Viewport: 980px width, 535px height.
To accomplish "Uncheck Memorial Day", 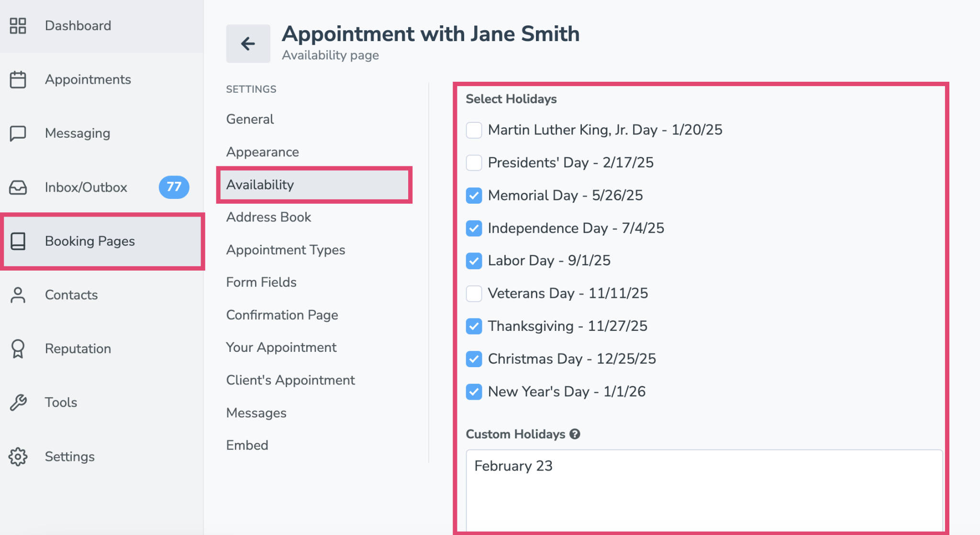I will pos(474,195).
